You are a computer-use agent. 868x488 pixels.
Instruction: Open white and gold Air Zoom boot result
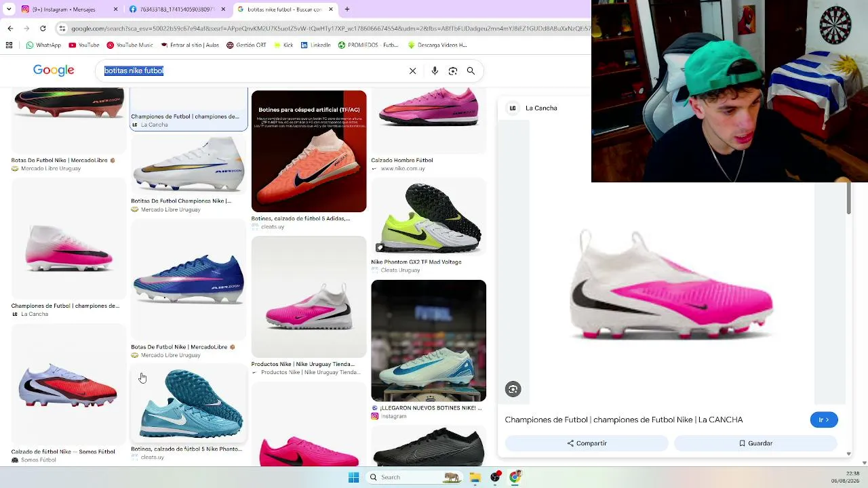point(189,165)
